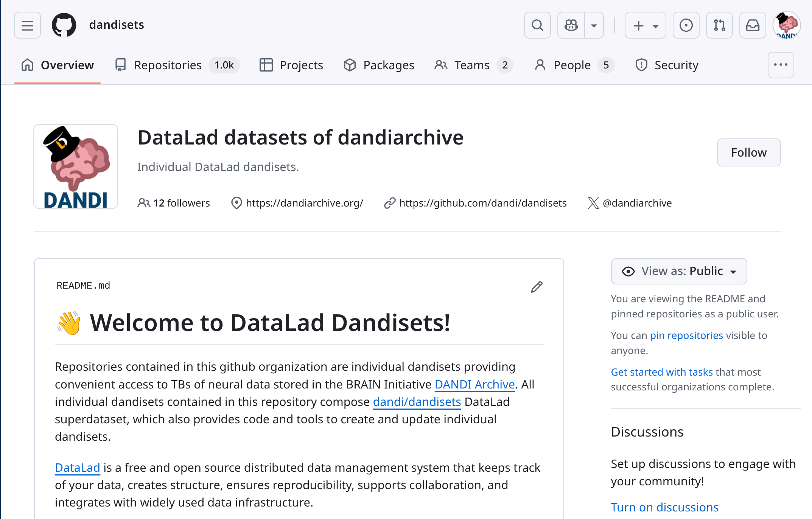Follow the dandisets organization
Screen dimensions: 812x519
748,152
